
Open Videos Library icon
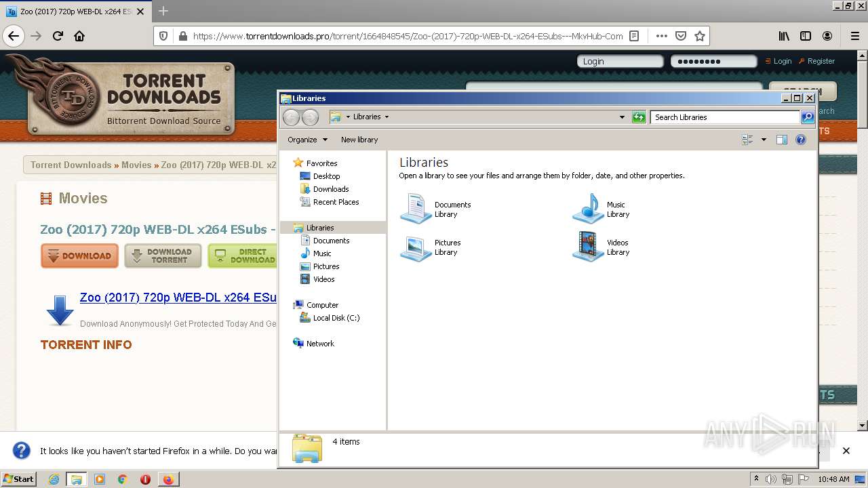click(x=588, y=247)
